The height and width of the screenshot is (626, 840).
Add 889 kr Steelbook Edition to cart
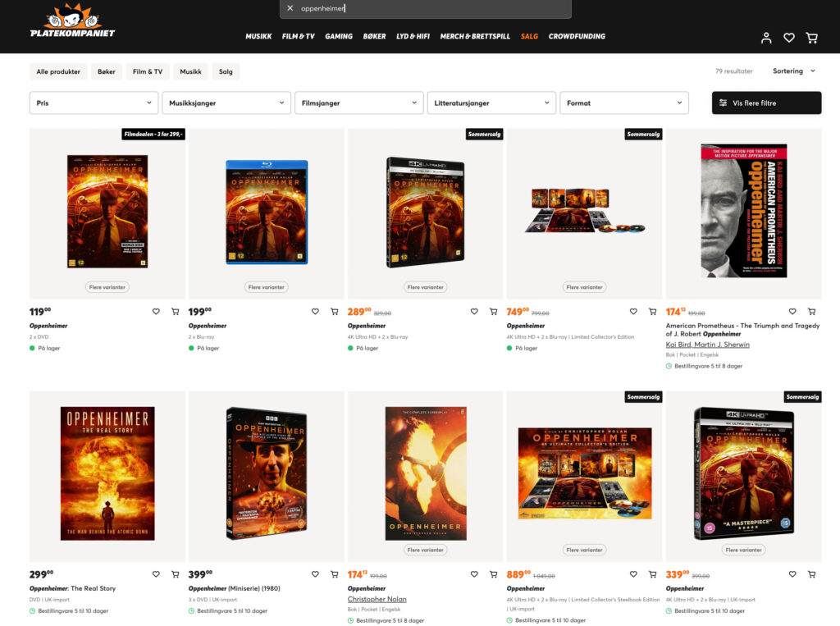coord(652,574)
